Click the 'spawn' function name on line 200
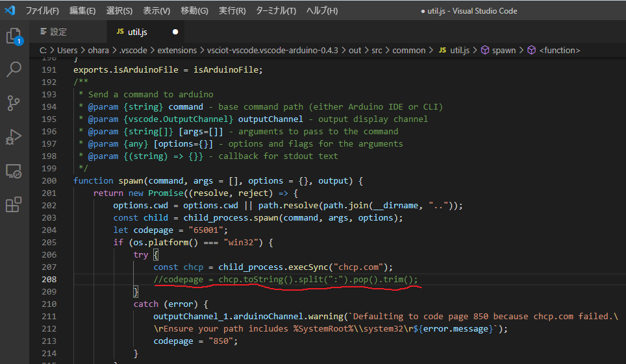 [131, 181]
